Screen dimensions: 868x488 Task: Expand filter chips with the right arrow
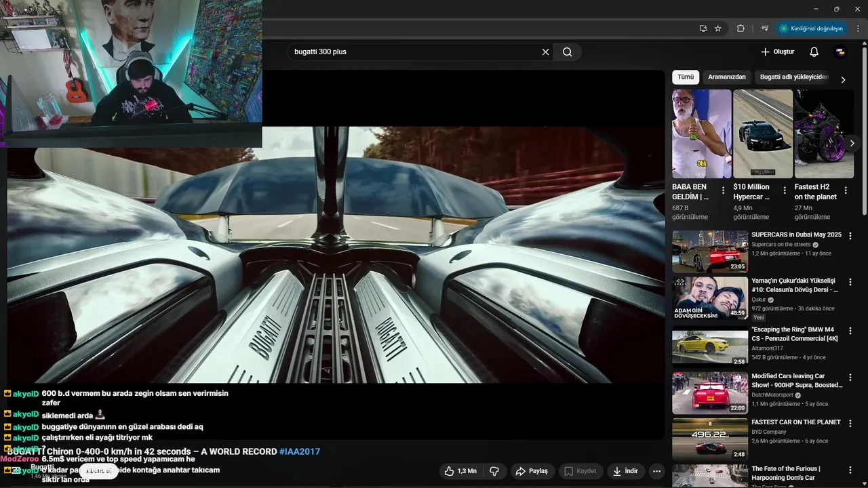(x=843, y=79)
